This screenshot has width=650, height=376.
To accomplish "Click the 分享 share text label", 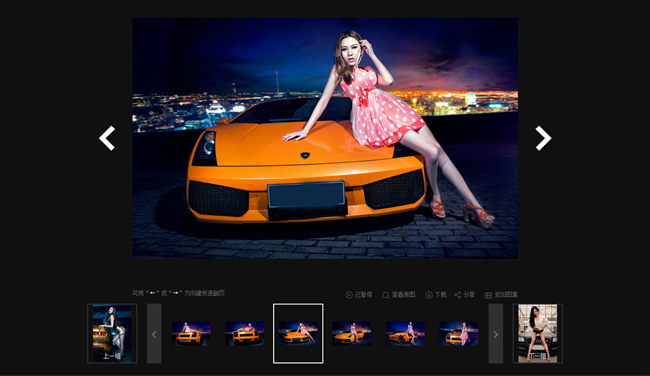I will pyautogui.click(x=469, y=295).
